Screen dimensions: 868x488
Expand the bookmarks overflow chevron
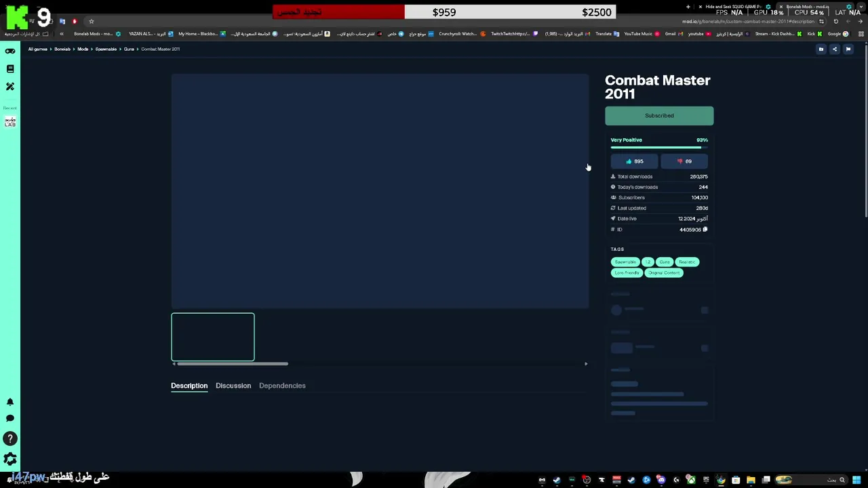(62, 34)
